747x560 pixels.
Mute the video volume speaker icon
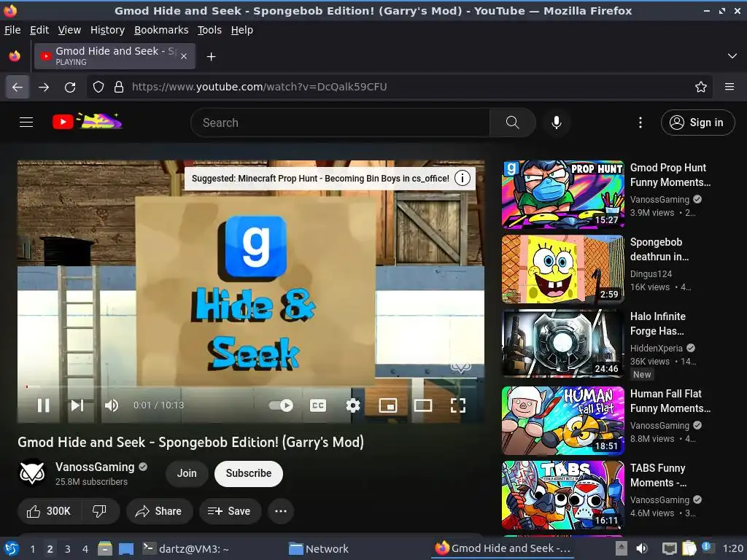point(112,405)
